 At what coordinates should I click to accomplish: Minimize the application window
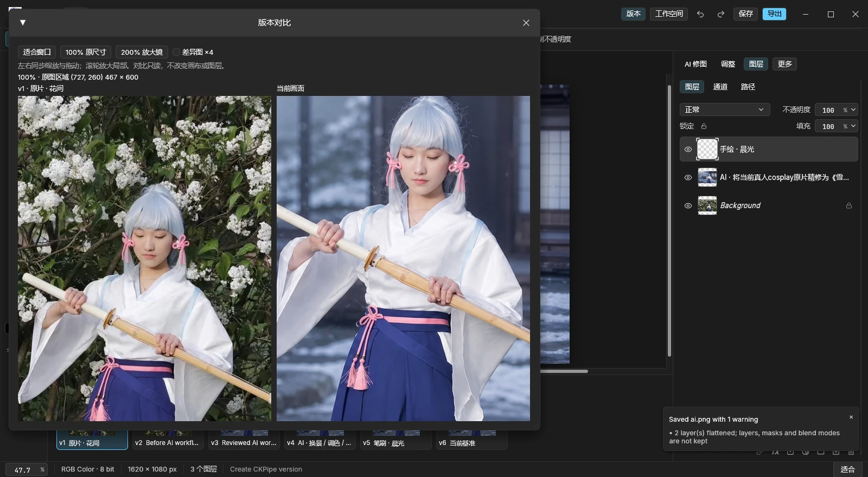(806, 14)
